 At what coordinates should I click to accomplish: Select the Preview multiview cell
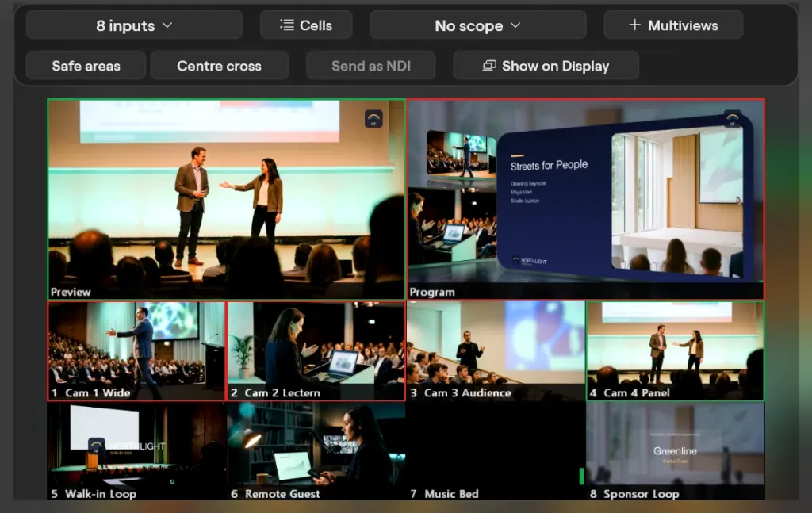(x=226, y=199)
